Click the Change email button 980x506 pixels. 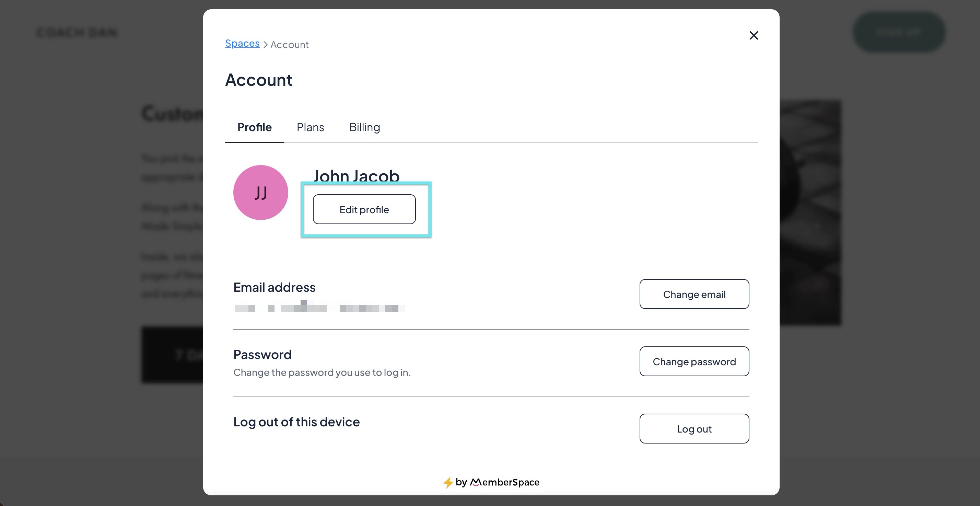pos(694,294)
